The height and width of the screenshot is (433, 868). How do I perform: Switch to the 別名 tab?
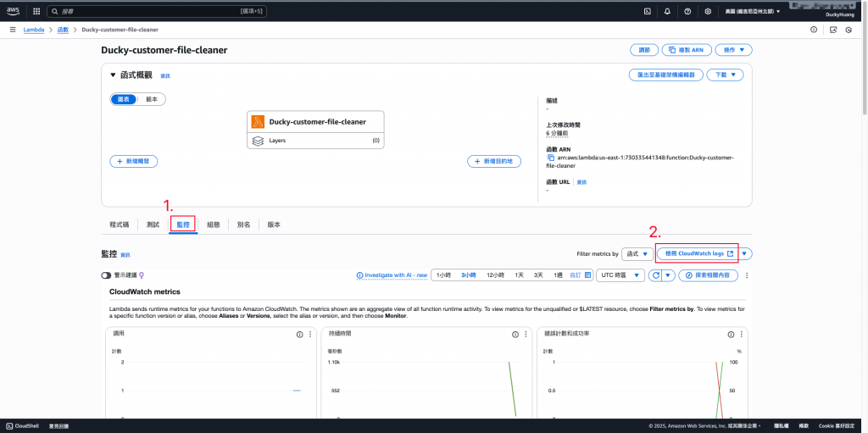[x=243, y=225]
